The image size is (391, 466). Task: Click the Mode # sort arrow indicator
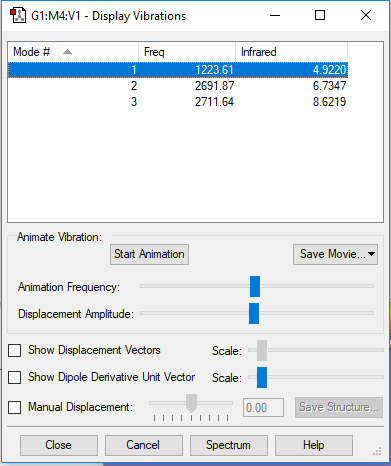coord(67,52)
